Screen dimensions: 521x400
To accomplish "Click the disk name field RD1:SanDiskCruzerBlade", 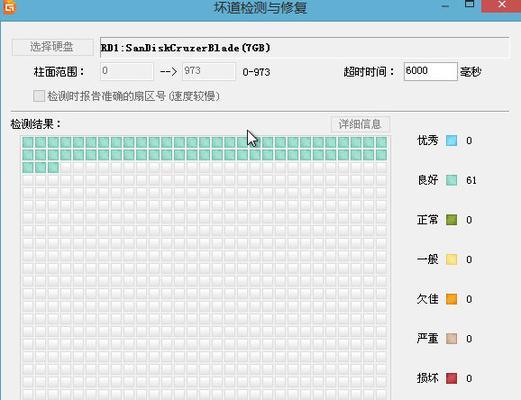I will pyautogui.click(x=304, y=48).
